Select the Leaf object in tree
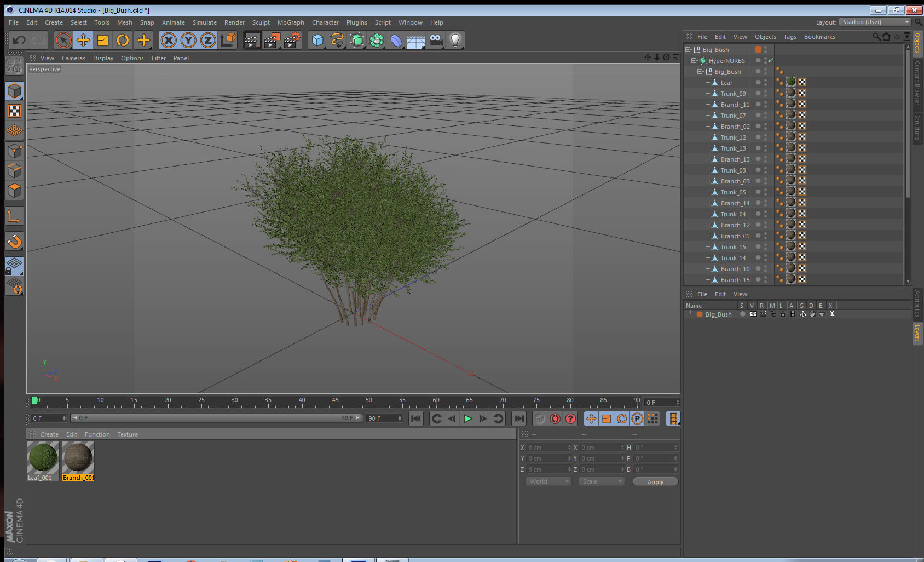Viewport: 924px width, 562px height. (726, 83)
